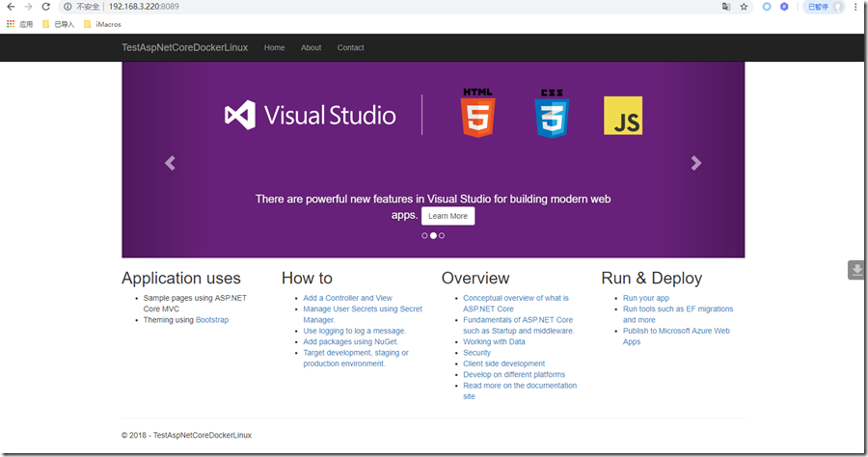Open the iMacros bookmarks folder
Screen dimensions: 868x457
(x=102, y=24)
